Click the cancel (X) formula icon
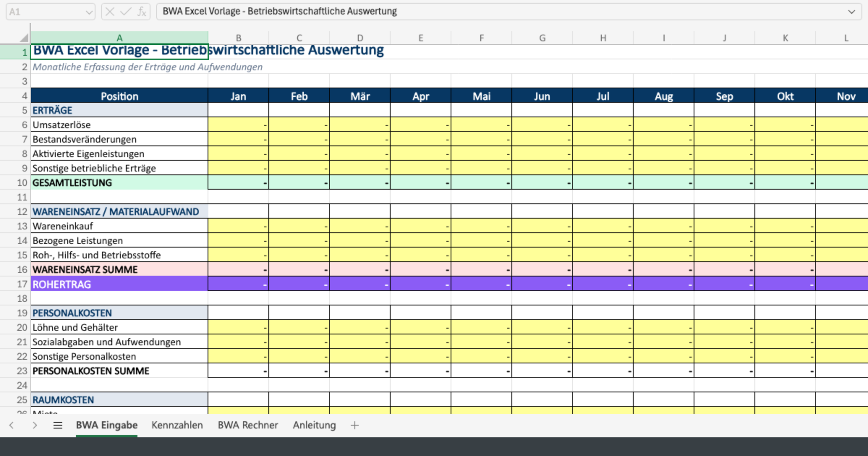This screenshot has width=868, height=456. pyautogui.click(x=110, y=12)
